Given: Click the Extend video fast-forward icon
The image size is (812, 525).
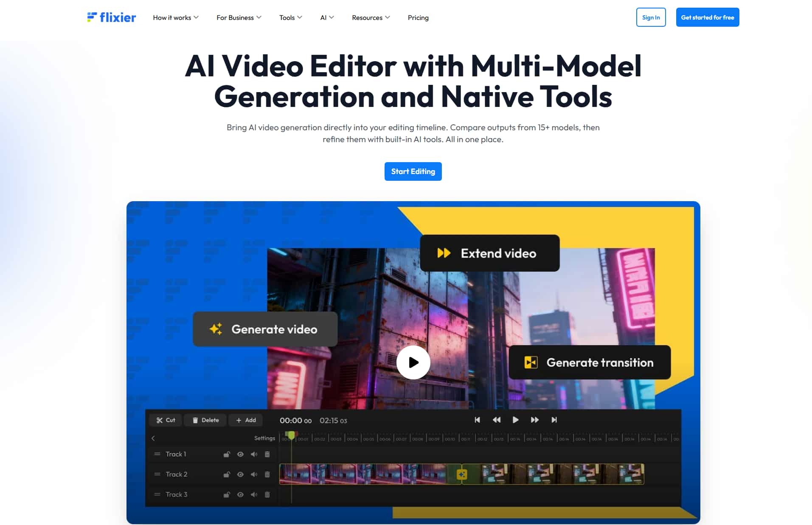Looking at the screenshot, I should 444,253.
